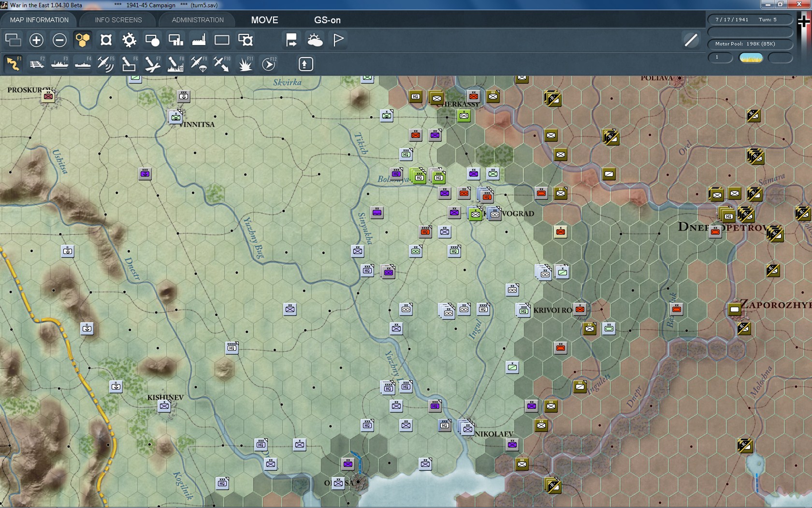Open the INFO SCREENS tab

click(118, 20)
